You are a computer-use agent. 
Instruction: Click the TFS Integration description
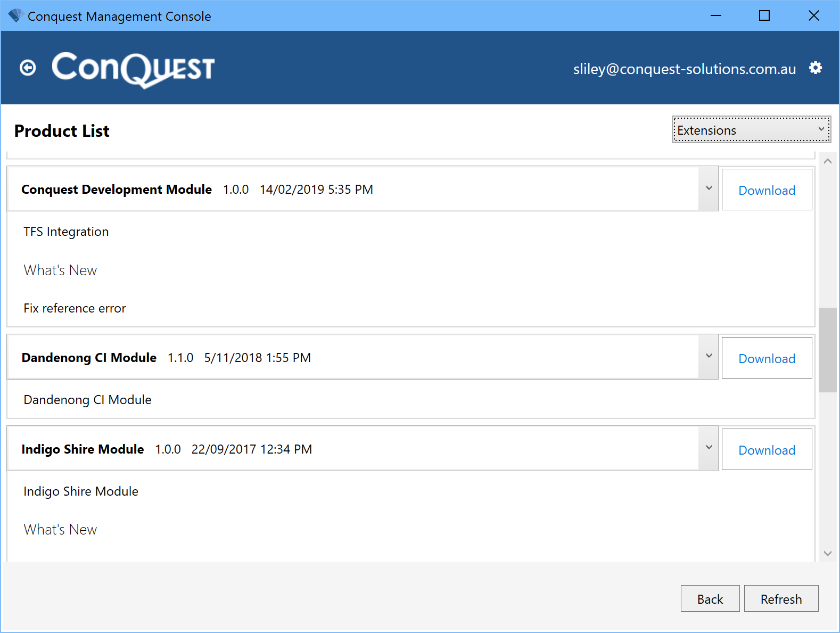click(x=66, y=232)
